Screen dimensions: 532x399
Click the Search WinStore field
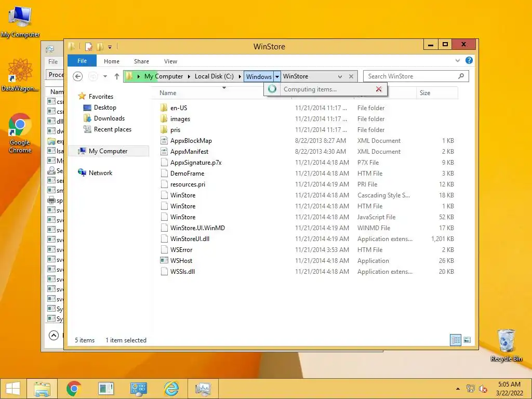tap(416, 76)
